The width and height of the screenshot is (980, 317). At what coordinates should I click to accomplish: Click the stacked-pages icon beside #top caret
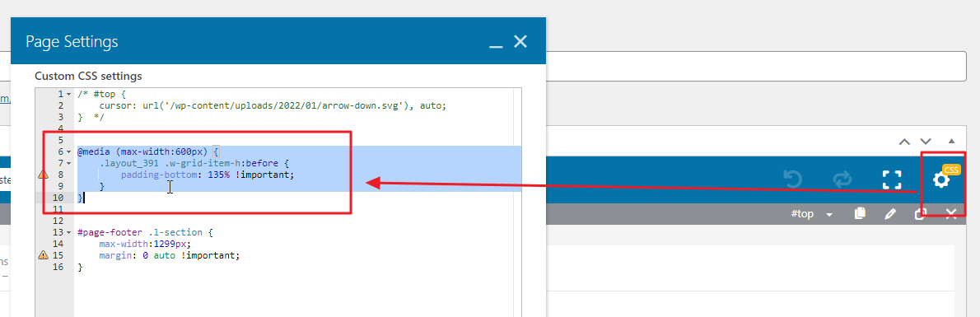pyautogui.click(x=860, y=214)
